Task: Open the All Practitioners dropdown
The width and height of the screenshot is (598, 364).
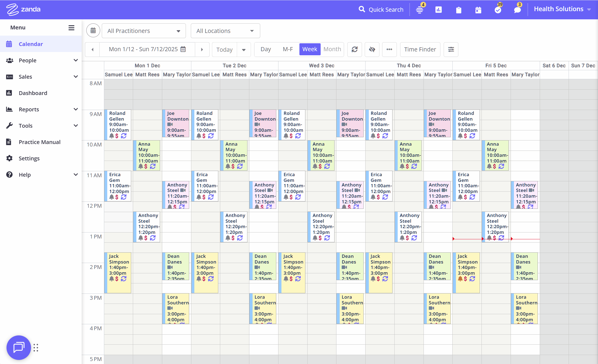Action: [x=144, y=31]
